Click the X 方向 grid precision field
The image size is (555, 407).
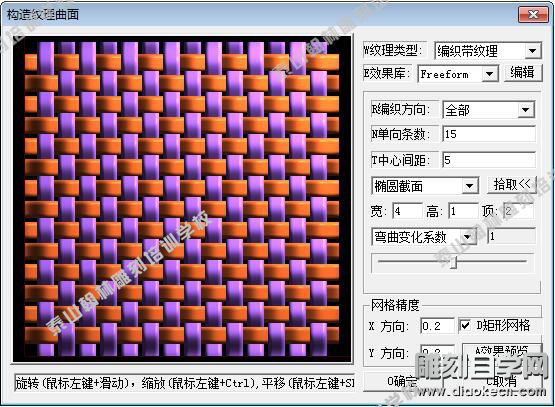[x=437, y=326]
